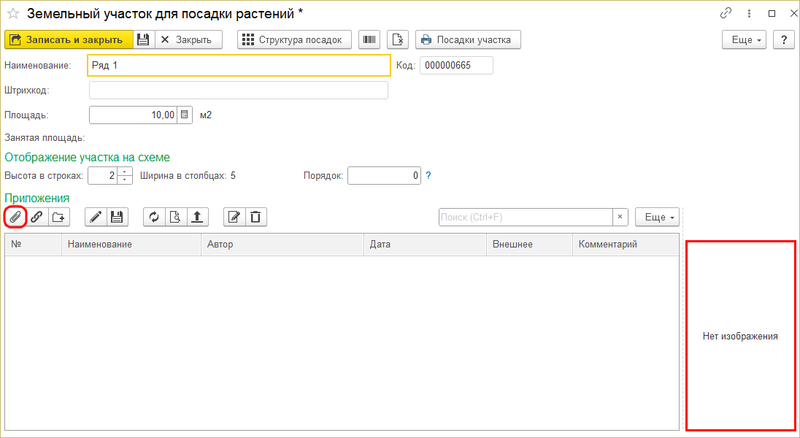
Task: Focus the Поиск (Ctrl+F) search box
Action: [x=526, y=217]
